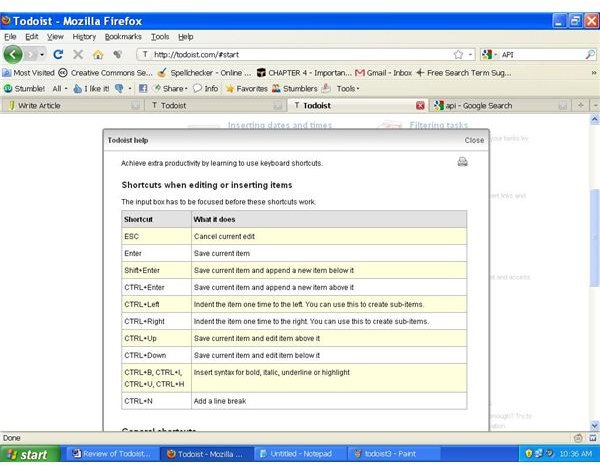Open the Gmail - Inbox bookmark
The height and width of the screenshot is (466, 600).
383,73
